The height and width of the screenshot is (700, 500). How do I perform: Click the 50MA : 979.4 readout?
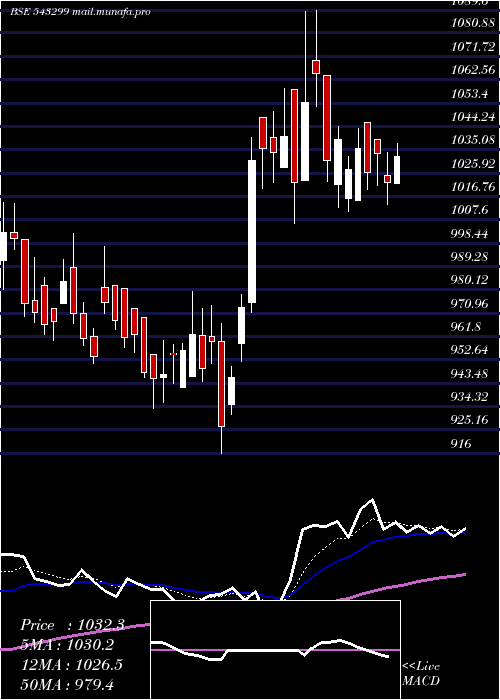point(67,684)
